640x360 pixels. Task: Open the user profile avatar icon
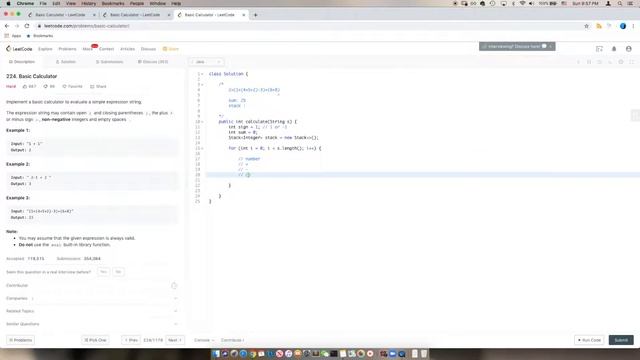(629, 49)
